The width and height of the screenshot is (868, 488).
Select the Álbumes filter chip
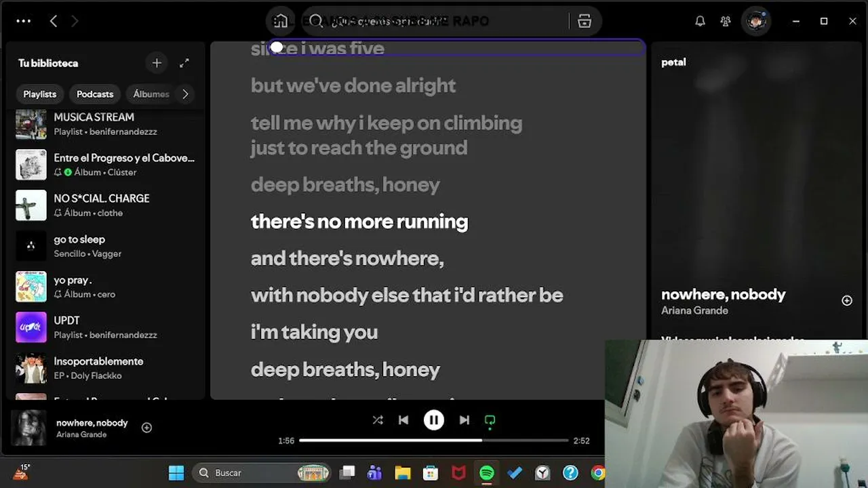[x=151, y=94]
